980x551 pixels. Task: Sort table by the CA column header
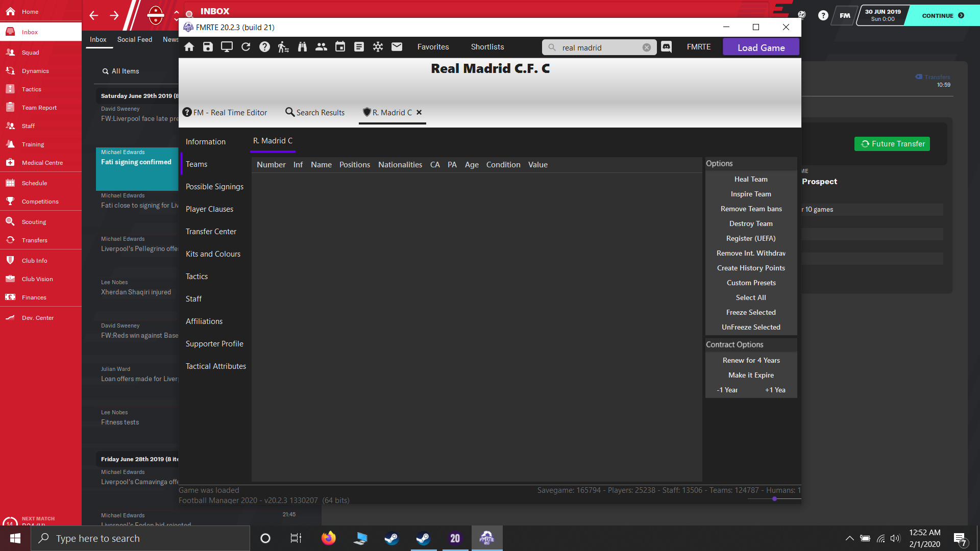coord(435,165)
